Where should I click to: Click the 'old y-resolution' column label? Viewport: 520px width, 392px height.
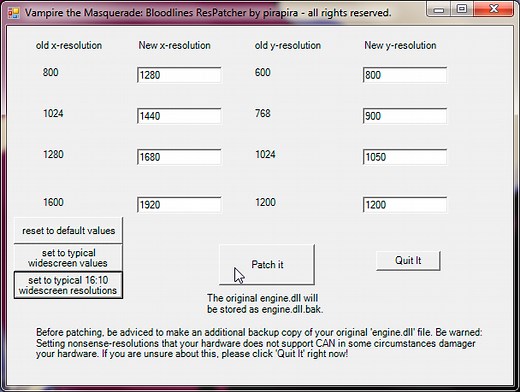(x=288, y=45)
